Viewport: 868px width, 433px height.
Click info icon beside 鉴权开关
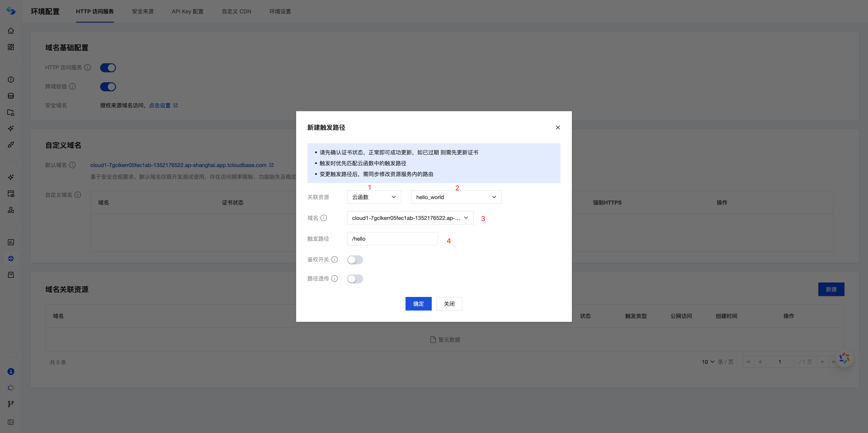(x=335, y=259)
